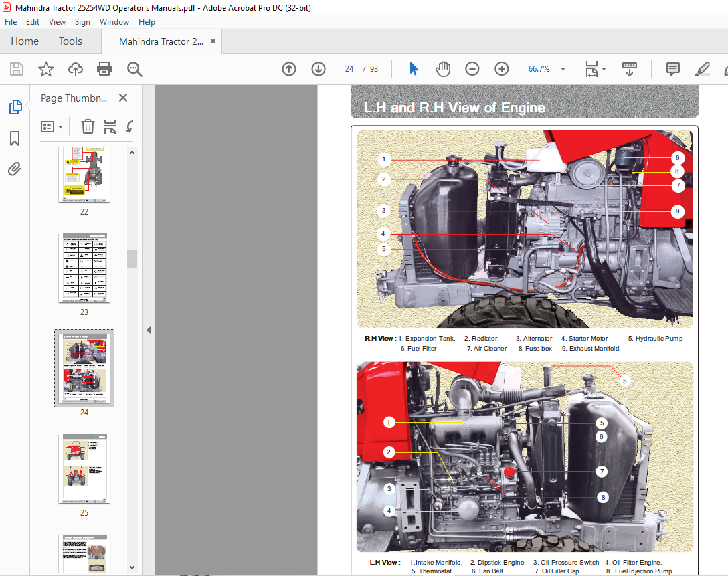728x576 pixels.
Task: Click the 'Intake Manifold' legend text
Action: coord(438,562)
